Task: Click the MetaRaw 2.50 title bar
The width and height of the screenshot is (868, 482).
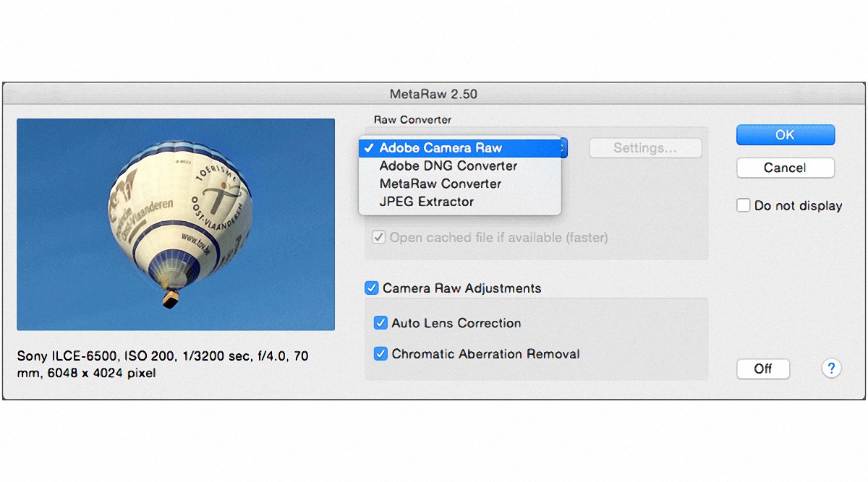Action: point(433,94)
